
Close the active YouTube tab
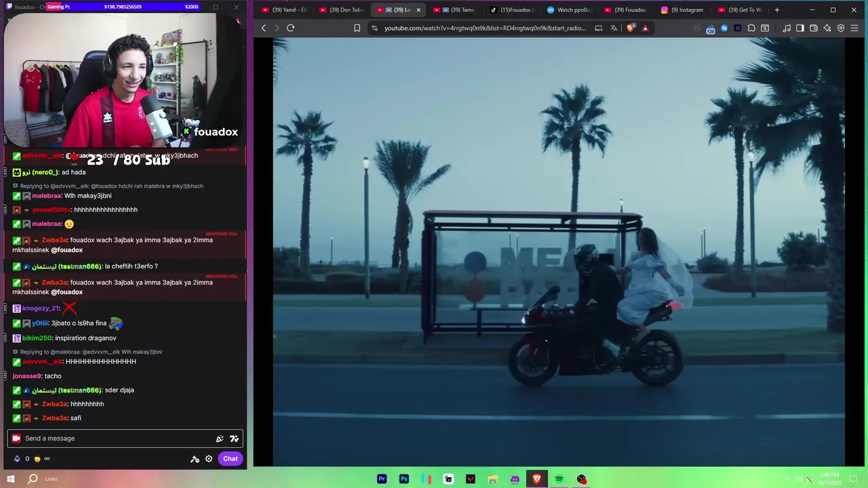tap(418, 9)
